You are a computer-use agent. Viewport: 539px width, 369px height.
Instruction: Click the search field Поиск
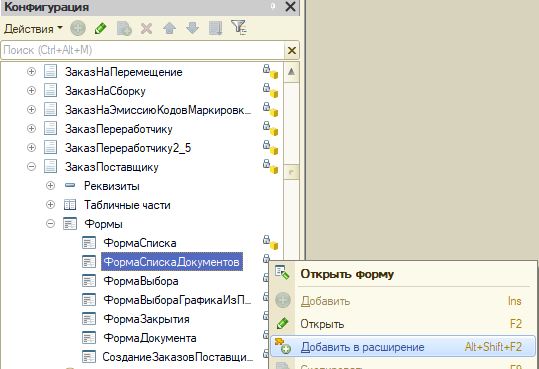143,50
